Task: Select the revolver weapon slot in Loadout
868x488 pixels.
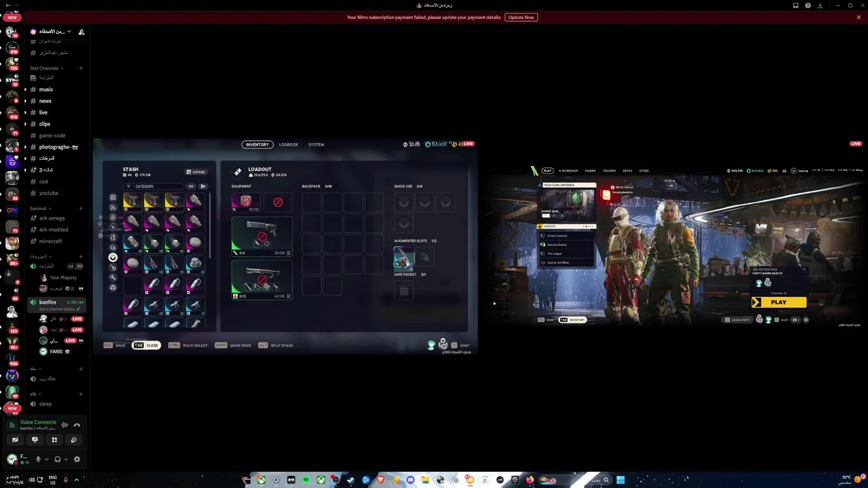Action: (262, 237)
